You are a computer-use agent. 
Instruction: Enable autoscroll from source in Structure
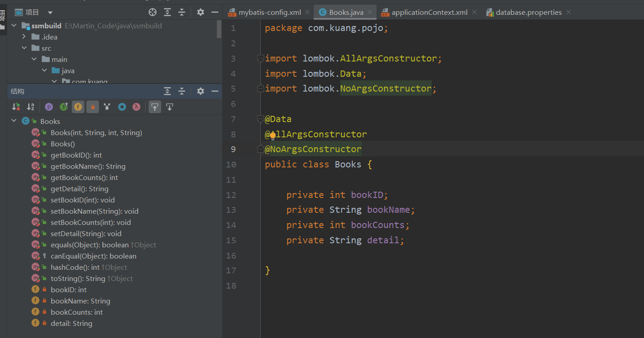click(x=170, y=107)
